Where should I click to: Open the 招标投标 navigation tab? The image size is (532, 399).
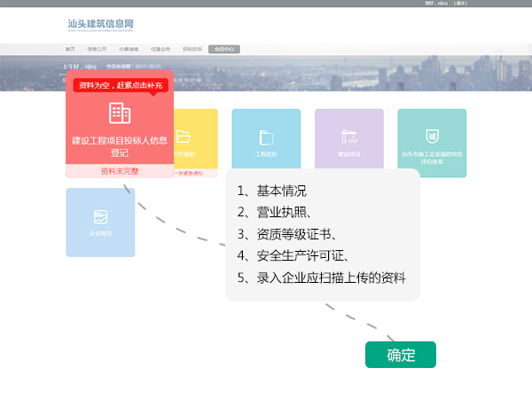tap(192, 50)
